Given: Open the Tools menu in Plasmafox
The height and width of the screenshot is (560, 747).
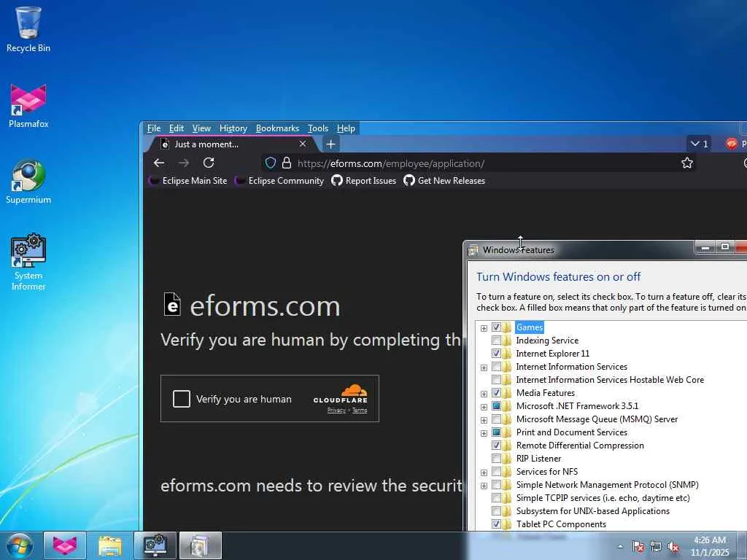Looking at the screenshot, I should click(318, 128).
